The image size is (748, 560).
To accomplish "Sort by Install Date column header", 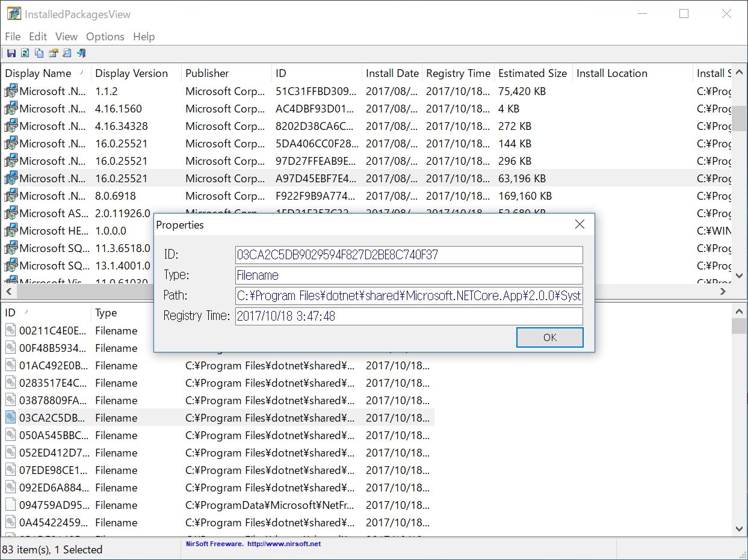I will (392, 73).
